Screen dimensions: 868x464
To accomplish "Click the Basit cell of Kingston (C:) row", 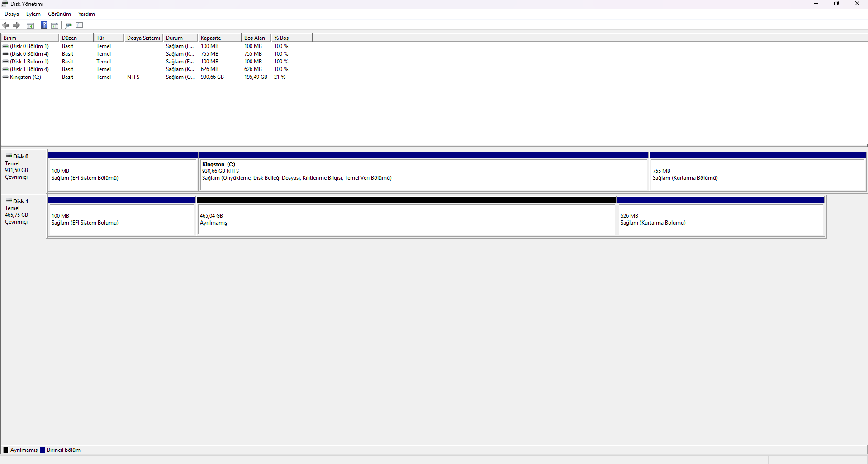I will click(67, 77).
